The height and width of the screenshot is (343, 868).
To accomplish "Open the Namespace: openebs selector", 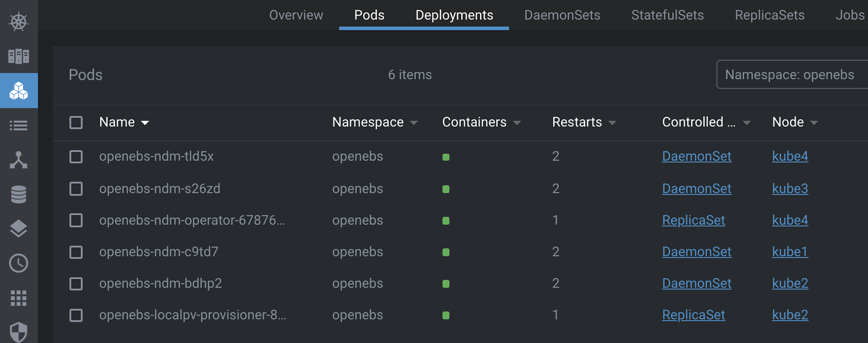I will point(789,75).
